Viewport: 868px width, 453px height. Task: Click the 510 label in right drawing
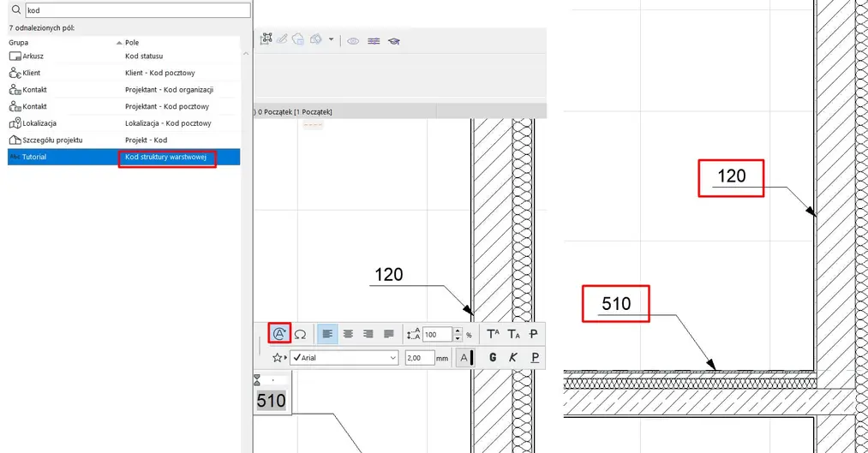click(616, 303)
